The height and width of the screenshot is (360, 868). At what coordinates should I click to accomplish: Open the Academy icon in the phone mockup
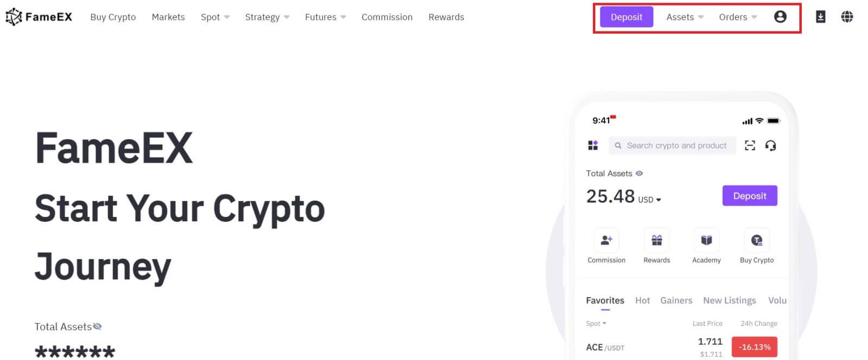706,239
